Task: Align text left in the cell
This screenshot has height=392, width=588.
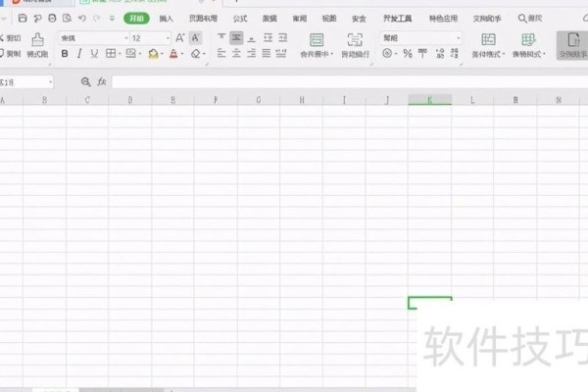Action: point(221,54)
